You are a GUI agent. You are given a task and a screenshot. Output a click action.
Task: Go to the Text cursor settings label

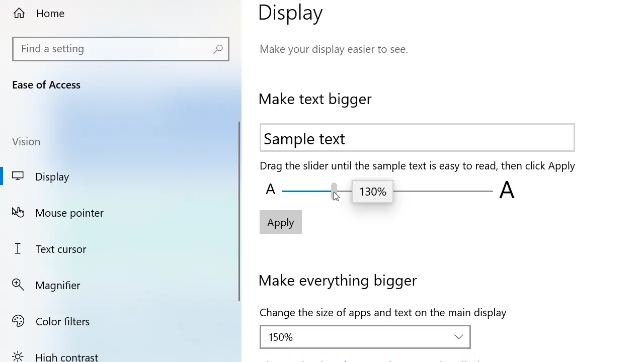[x=61, y=249]
